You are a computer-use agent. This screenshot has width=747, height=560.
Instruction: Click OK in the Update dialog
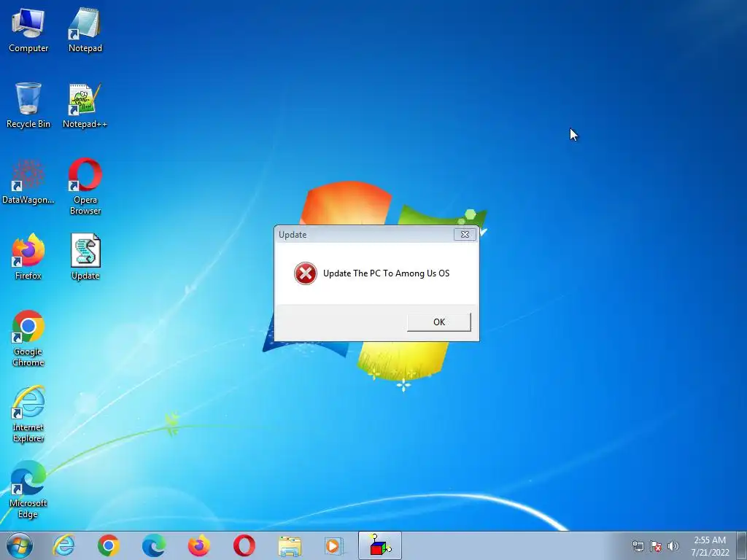(438, 322)
